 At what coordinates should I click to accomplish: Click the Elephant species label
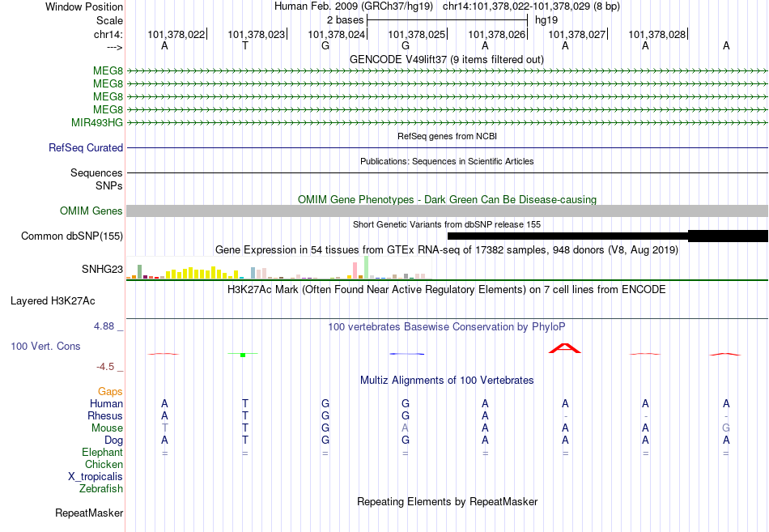click(x=103, y=452)
